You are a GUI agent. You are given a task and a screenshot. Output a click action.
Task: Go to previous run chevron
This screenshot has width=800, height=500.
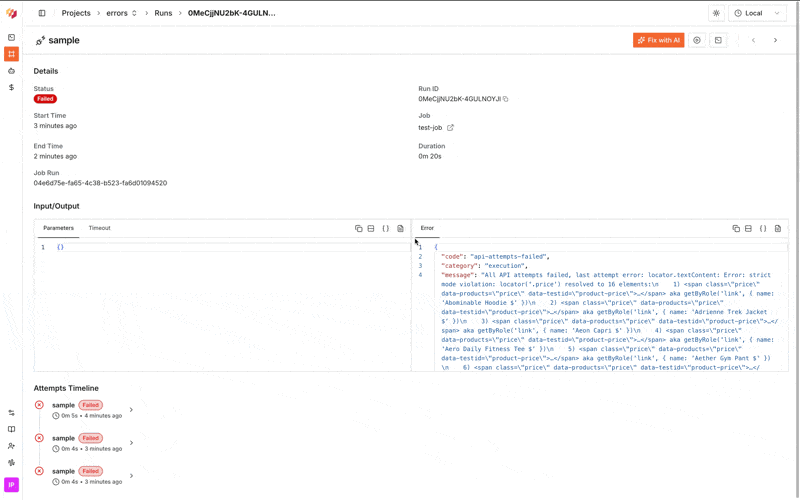pos(753,40)
